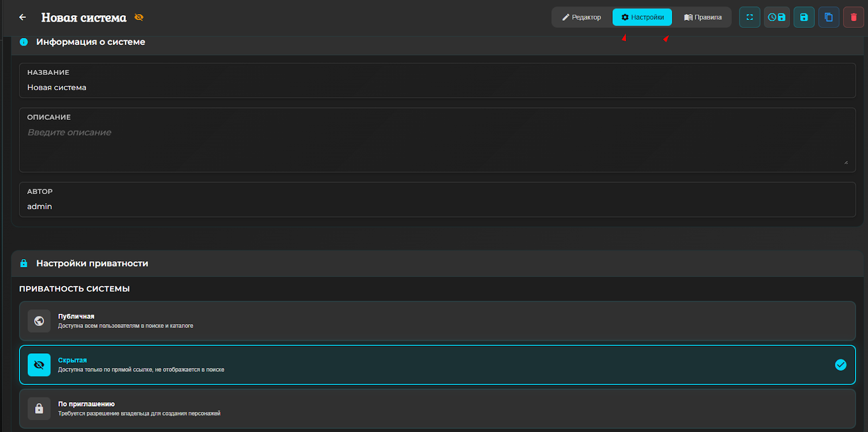Image resolution: width=868 pixels, height=432 pixels.
Task: Open the Настройки tab
Action: pyautogui.click(x=642, y=17)
